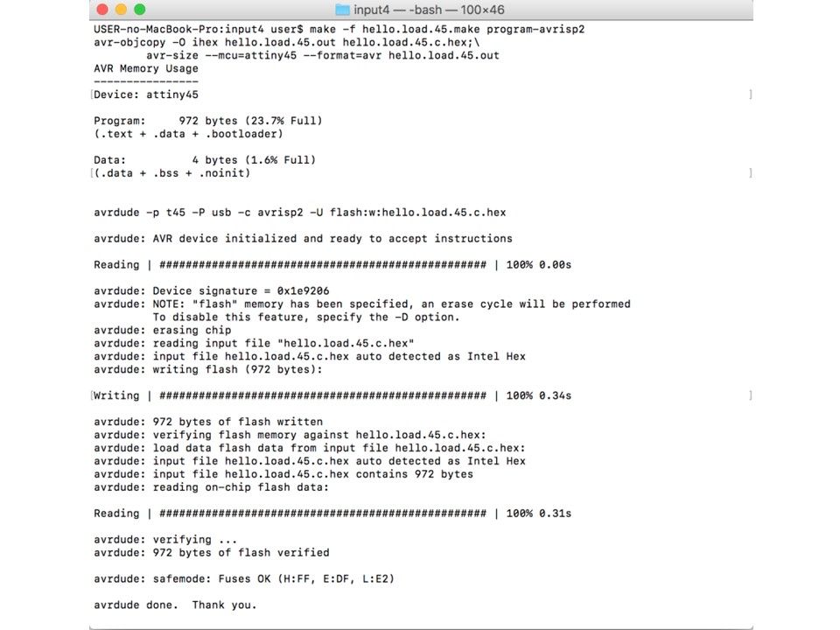Click 'Device signature = 0x1e9206' line
840x630 pixels.
point(211,290)
